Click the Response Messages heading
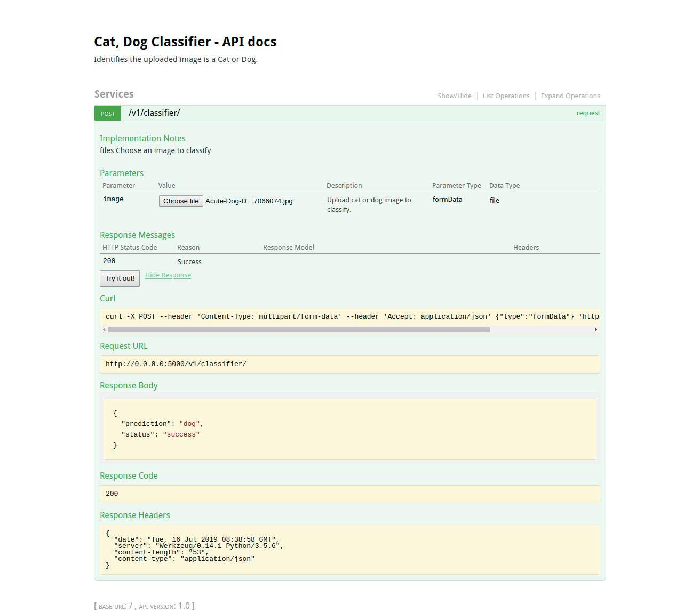This screenshot has height=611, width=700. click(137, 235)
